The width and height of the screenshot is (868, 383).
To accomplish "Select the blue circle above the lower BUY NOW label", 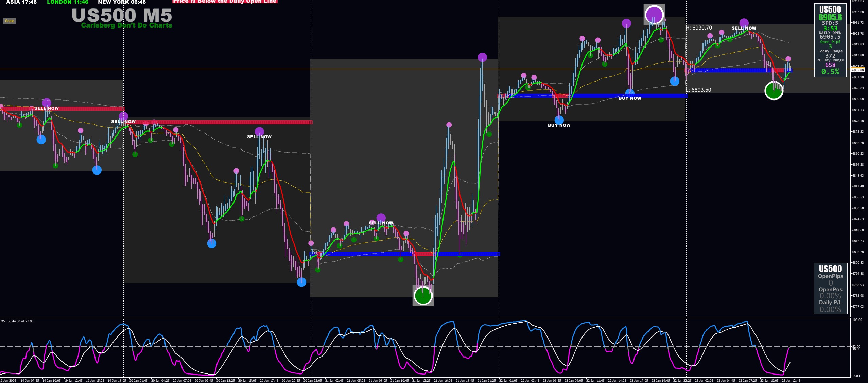I will [x=559, y=120].
